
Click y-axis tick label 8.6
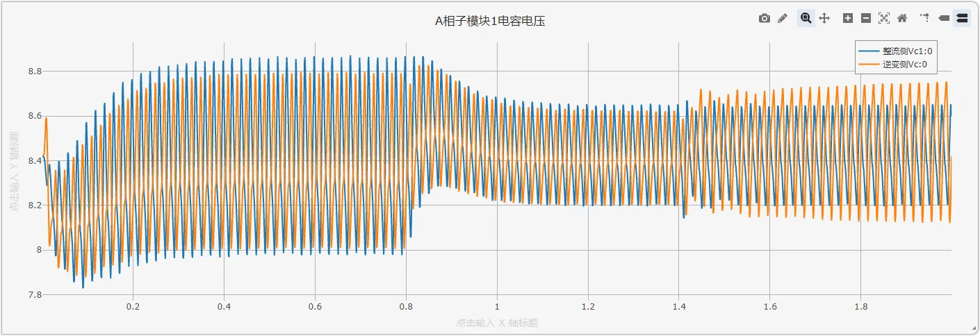point(35,116)
